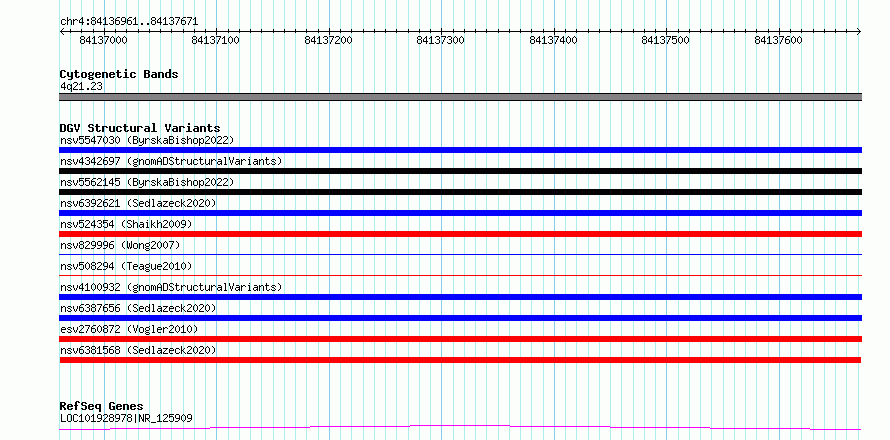Screen dimensions: 890x440
Task: Click the nsv5547030 (ByrskaBishop2022) label
Action: (x=147, y=140)
